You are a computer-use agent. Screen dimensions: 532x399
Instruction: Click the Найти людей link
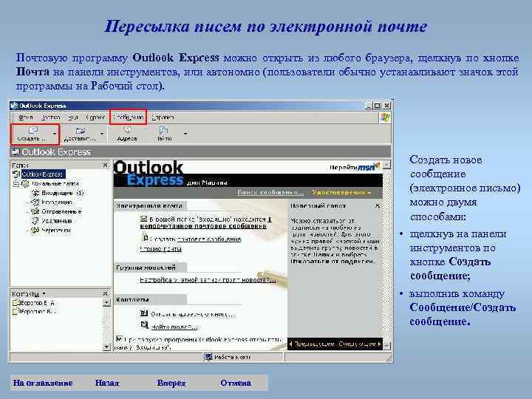point(174,327)
